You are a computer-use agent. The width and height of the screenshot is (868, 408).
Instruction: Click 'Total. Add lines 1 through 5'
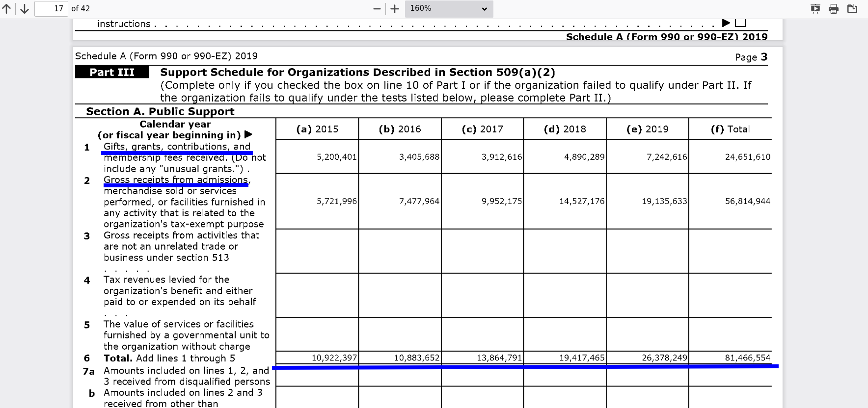tap(169, 358)
